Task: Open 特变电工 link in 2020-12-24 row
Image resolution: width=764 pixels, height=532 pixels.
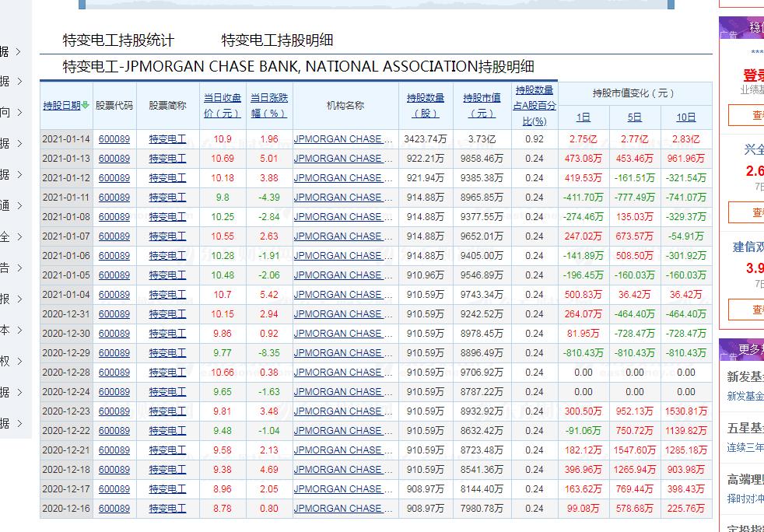Action: coord(167,392)
